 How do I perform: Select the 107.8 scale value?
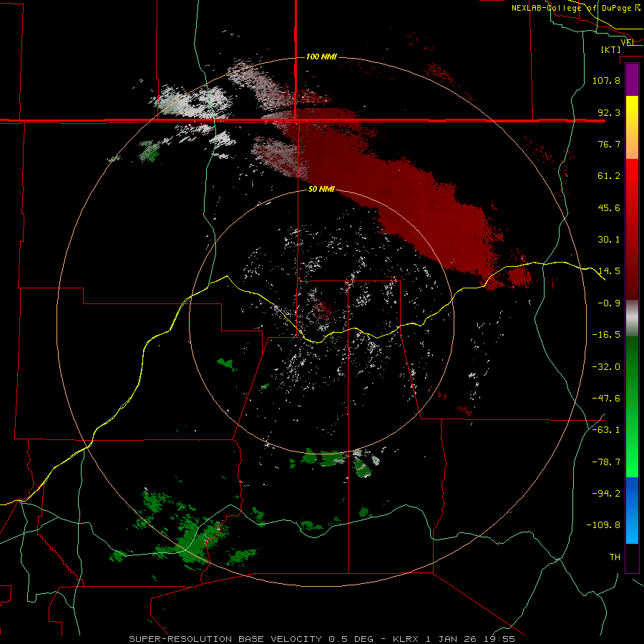pyautogui.click(x=606, y=80)
